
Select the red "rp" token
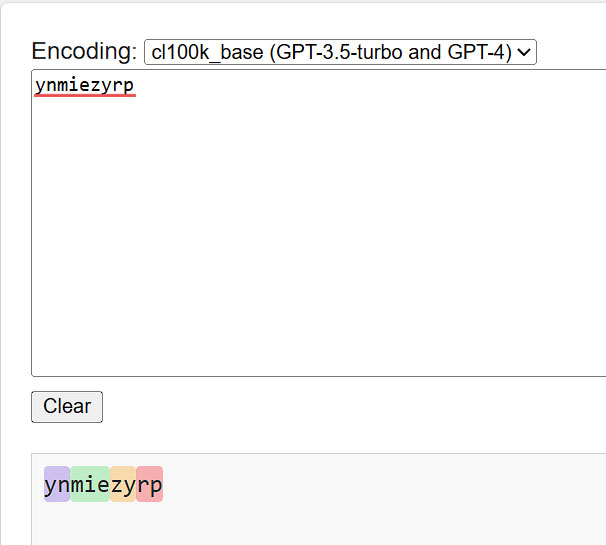point(150,484)
